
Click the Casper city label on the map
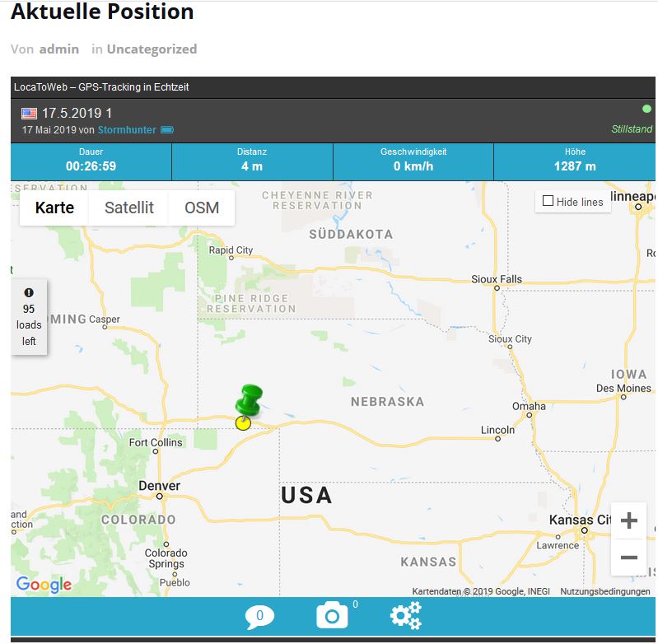[x=105, y=320]
